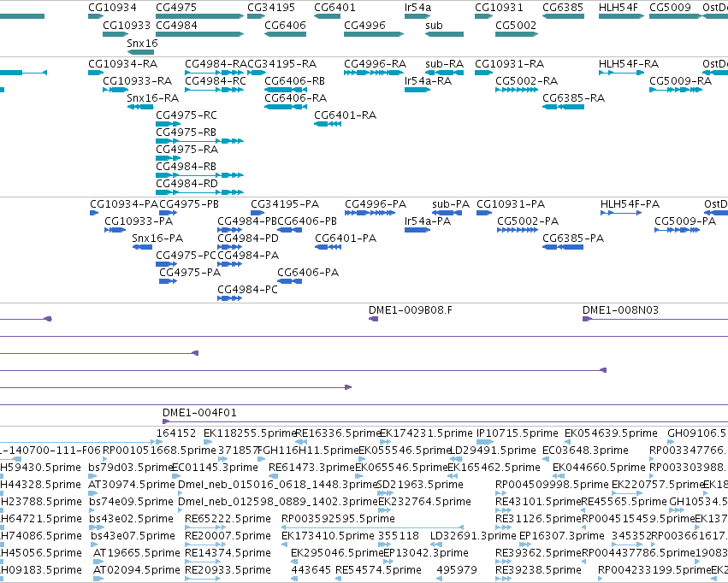The height and width of the screenshot is (583, 728).
Task: Open transcript CG10934-RA
Action: pyautogui.click(x=123, y=64)
